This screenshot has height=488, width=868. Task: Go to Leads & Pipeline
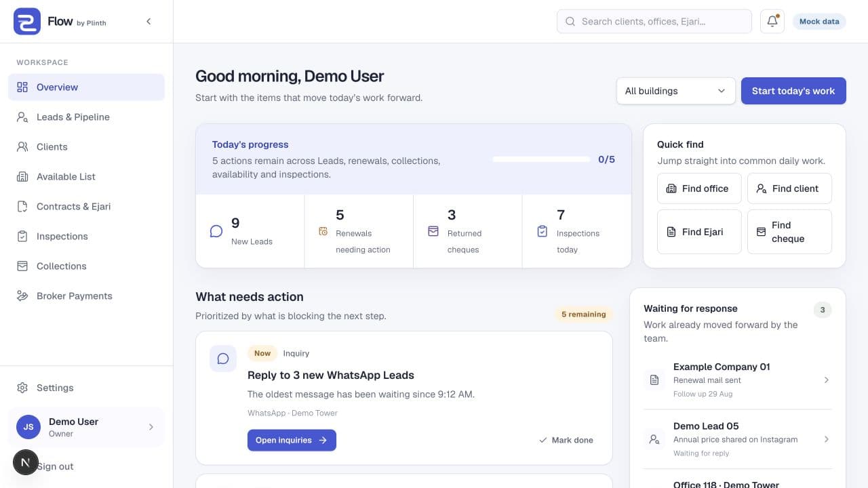(x=86, y=117)
